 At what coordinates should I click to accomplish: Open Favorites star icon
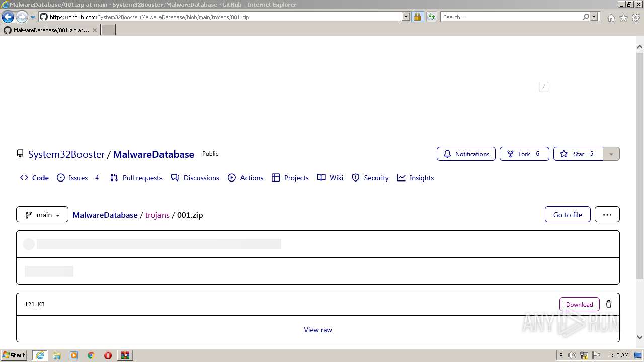point(623,18)
